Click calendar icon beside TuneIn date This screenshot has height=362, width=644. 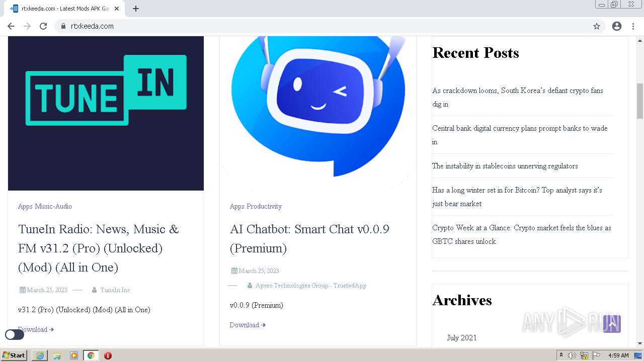[x=23, y=290]
